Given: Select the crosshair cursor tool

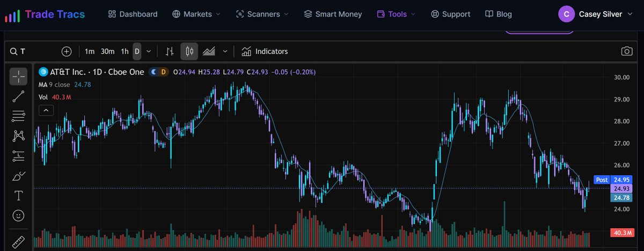Looking at the screenshot, I should (18, 76).
